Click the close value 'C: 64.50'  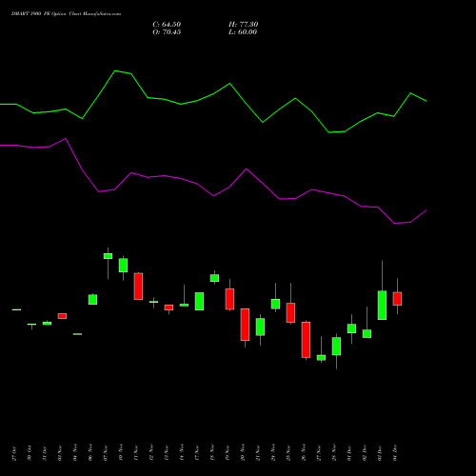pos(167,25)
